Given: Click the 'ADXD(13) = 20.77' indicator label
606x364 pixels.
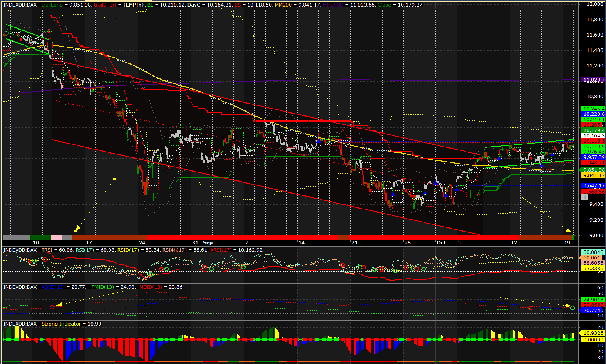Looking at the screenshot, I should [x=63, y=287].
